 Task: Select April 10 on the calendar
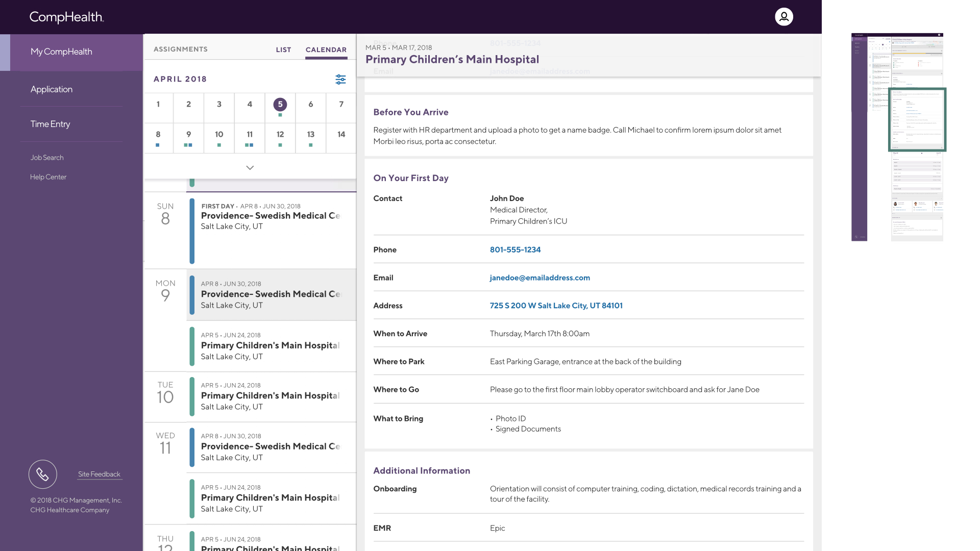[x=219, y=138]
